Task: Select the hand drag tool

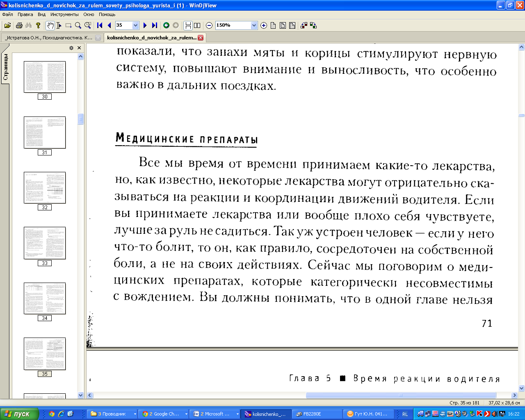Action: 50,25
